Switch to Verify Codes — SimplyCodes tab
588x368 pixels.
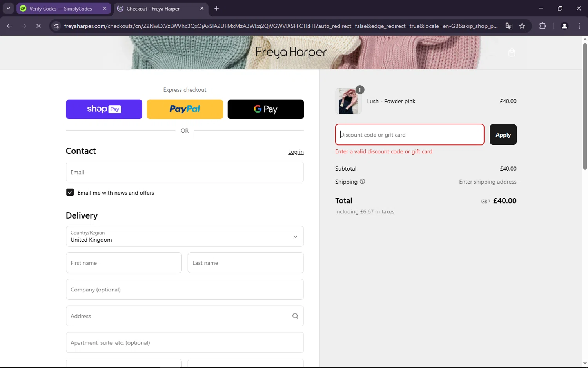(x=61, y=9)
